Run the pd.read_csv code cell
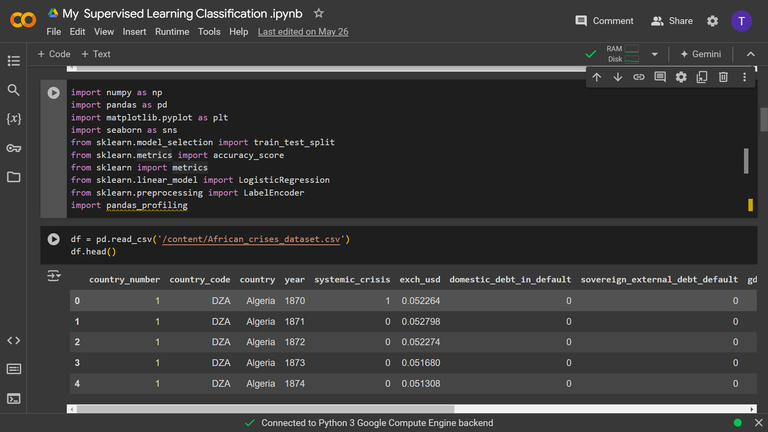Image resolution: width=768 pixels, height=432 pixels. (54, 240)
